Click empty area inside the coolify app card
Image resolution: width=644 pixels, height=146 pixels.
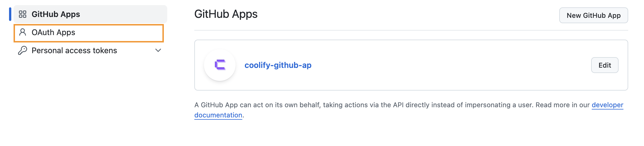point(452,65)
